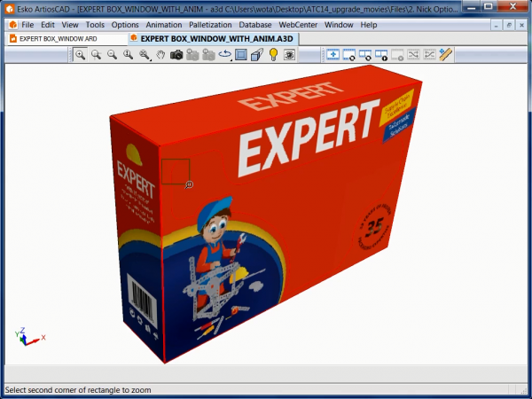Click the 3D cube view icon

pyautogui.click(x=256, y=55)
